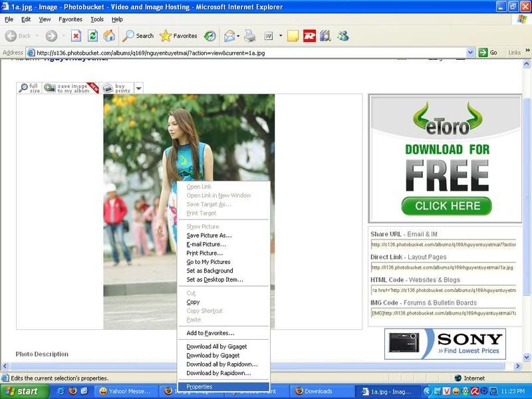This screenshot has width=532, height=399.
Task: Click the Go button
Action: (x=488, y=53)
